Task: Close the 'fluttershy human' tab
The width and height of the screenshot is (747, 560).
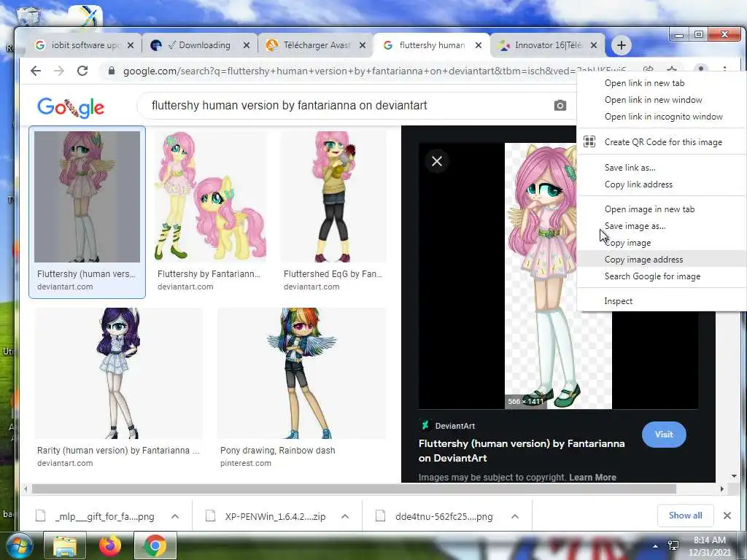Action: (x=479, y=45)
